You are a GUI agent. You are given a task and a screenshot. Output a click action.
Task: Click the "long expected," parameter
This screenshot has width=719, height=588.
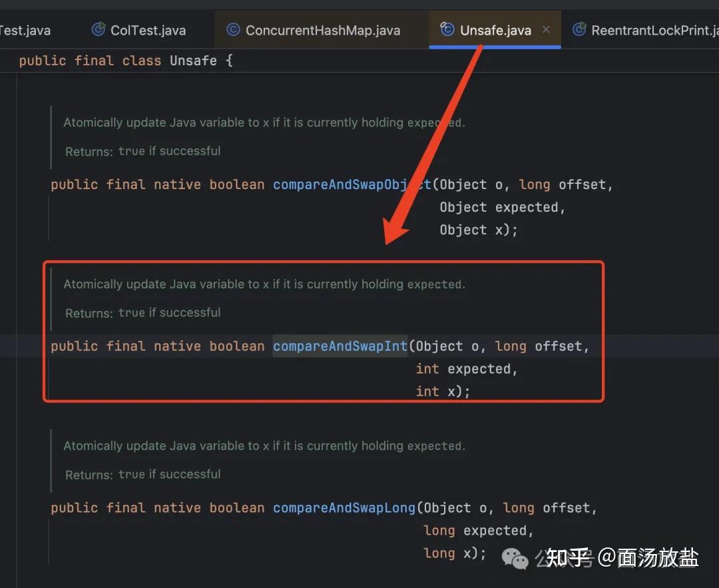pos(479,531)
